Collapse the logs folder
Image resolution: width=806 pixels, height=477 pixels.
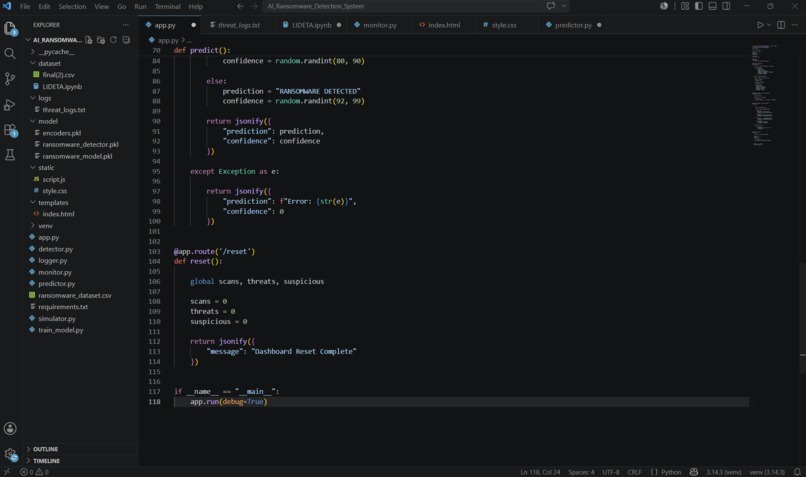click(45, 98)
